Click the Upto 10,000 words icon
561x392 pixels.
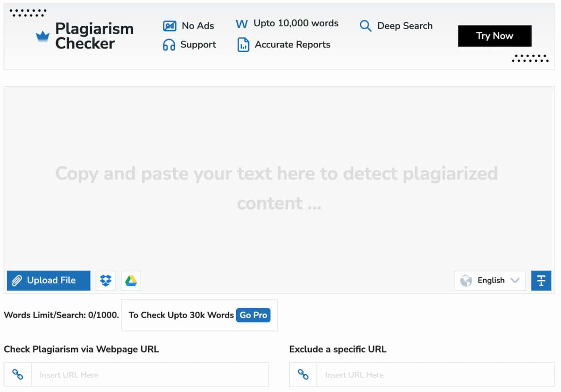(x=241, y=23)
